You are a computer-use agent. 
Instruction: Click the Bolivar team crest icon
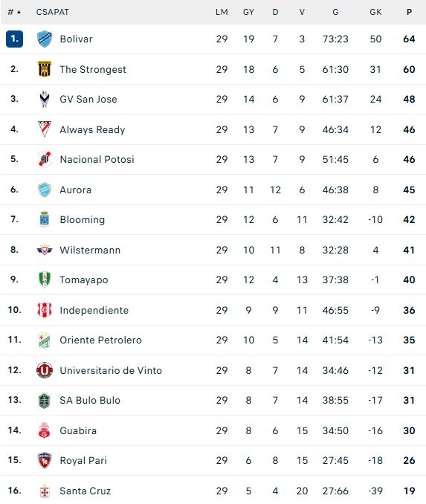coord(45,39)
